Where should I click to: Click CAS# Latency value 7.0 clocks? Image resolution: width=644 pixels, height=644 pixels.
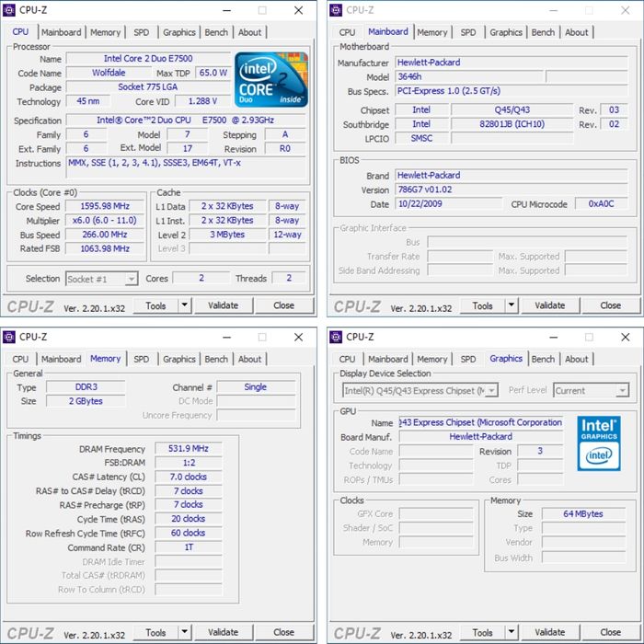(189, 477)
